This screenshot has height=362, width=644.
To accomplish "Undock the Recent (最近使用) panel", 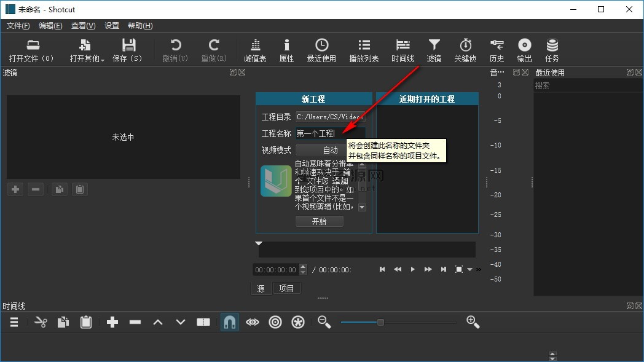I will click(x=630, y=73).
